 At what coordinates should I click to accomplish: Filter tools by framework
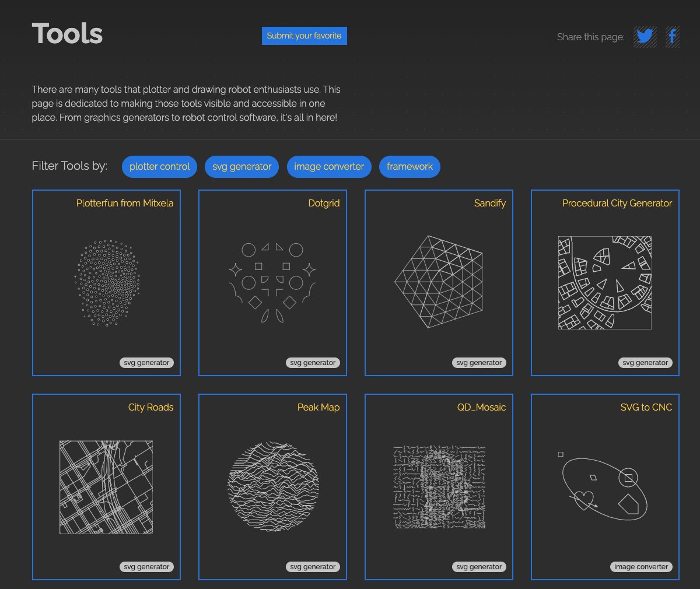click(409, 167)
